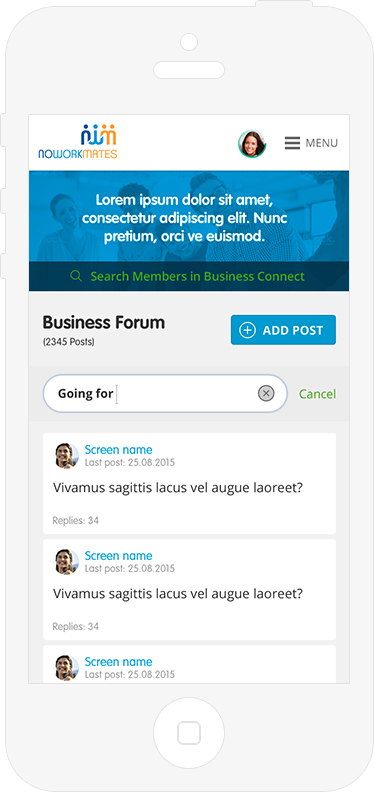The image size is (374, 792).
Task: Open second 'Vivamus sagittis lacus' post title
Action: 178,593
